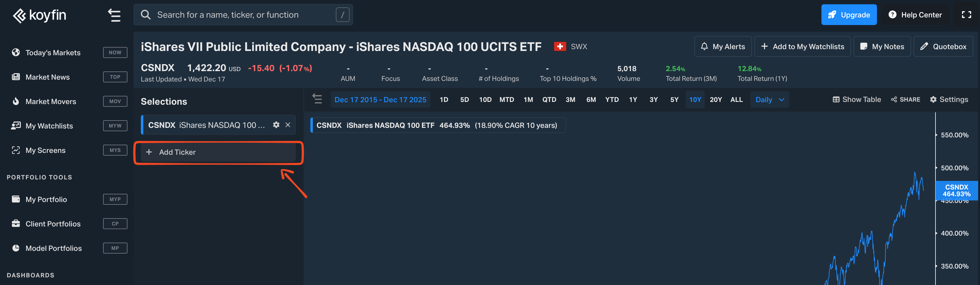This screenshot has height=285, width=980.
Task: Toggle Show Table view
Action: click(857, 100)
